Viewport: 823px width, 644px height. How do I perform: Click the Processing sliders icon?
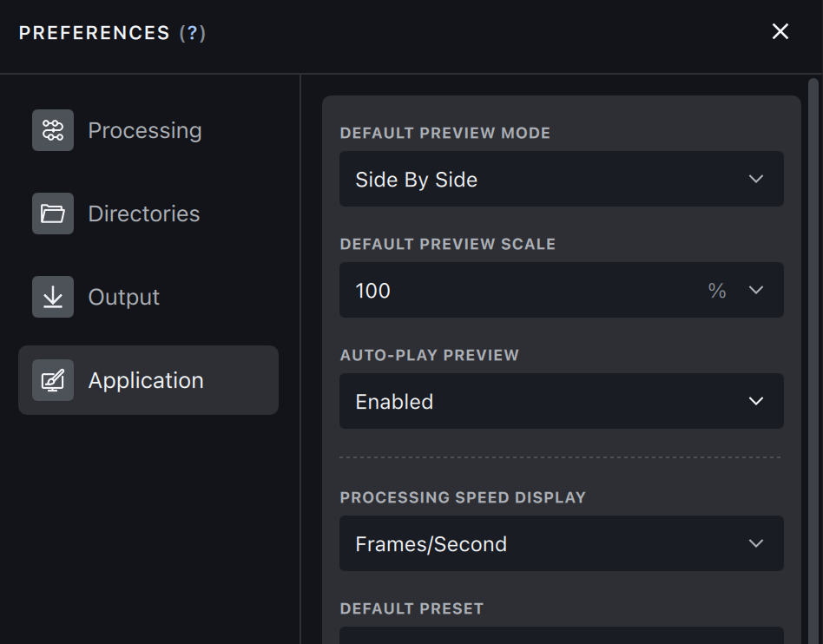point(53,130)
